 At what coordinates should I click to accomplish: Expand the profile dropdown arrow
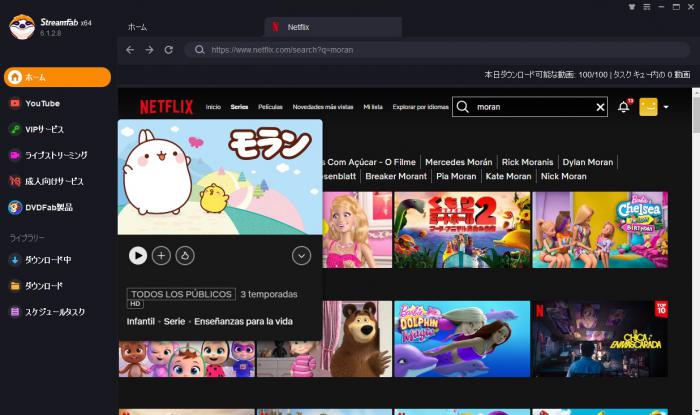[x=666, y=107]
